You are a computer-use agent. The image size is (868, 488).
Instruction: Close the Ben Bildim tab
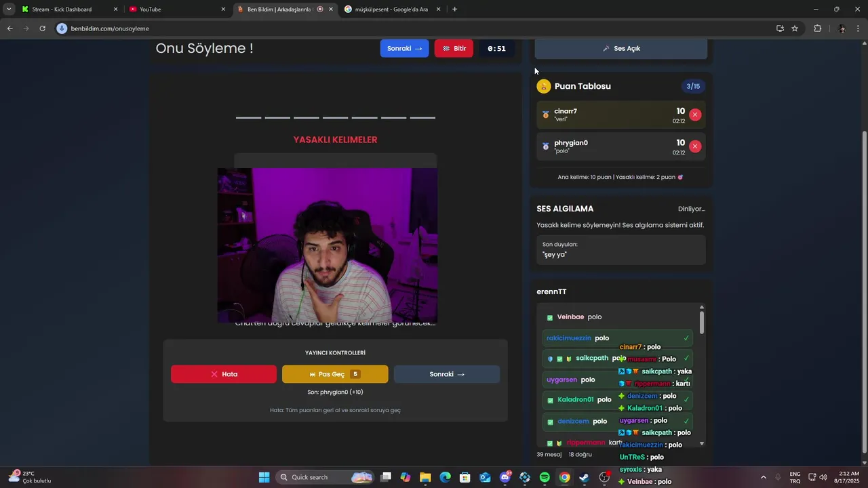coord(331,9)
